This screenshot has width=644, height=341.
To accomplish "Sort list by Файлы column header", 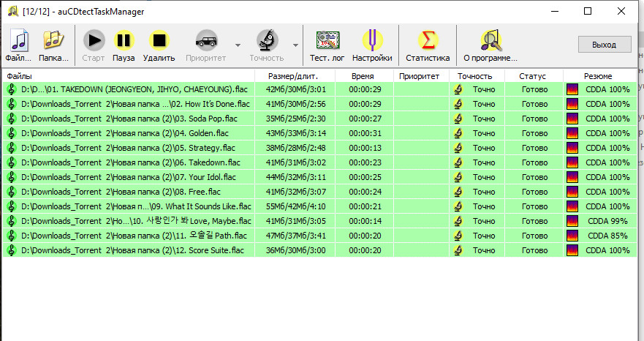I will click(x=20, y=76).
